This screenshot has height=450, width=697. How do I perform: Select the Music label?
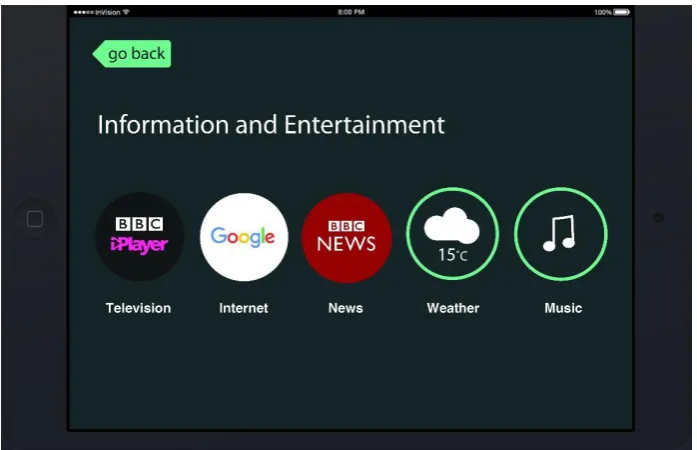(x=563, y=308)
